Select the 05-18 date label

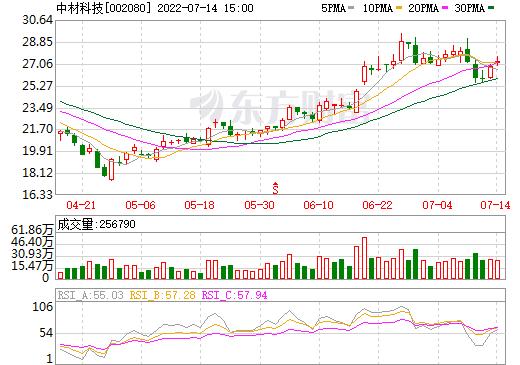[200, 205]
